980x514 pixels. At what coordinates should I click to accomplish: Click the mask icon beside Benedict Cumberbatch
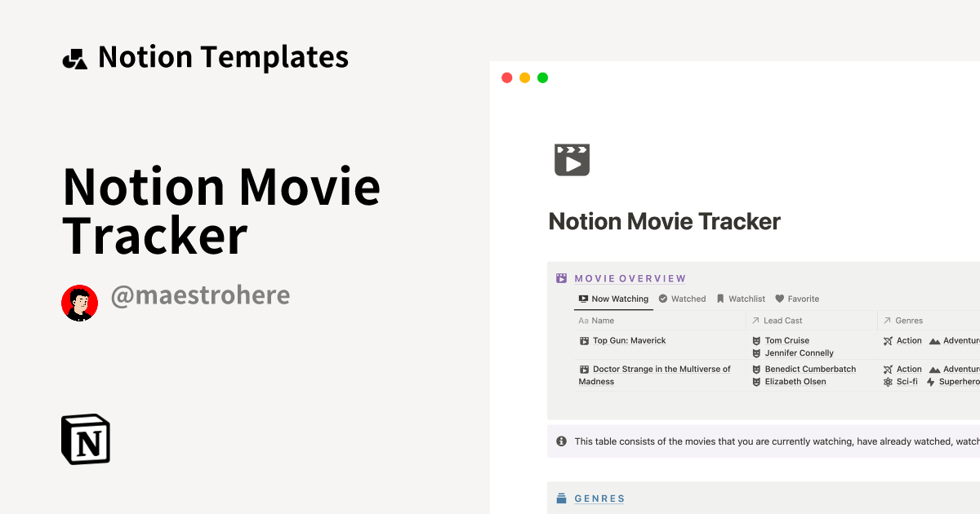(x=756, y=369)
